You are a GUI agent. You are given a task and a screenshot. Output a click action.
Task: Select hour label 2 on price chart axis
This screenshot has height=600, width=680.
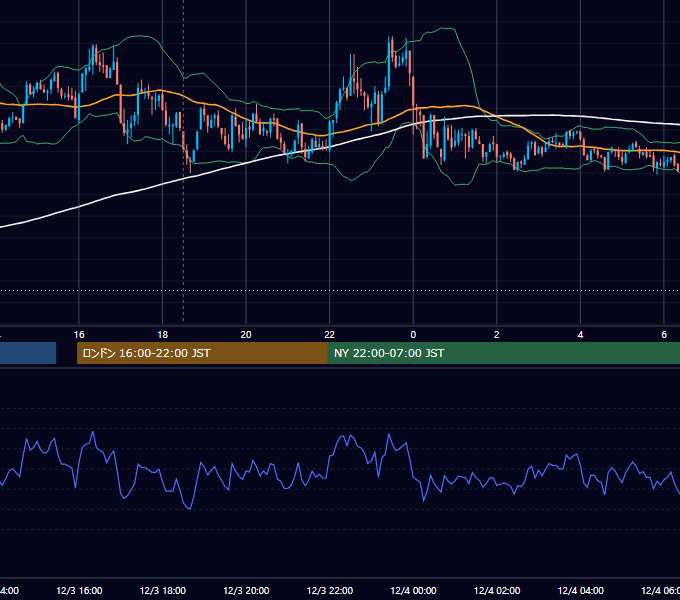(x=497, y=335)
